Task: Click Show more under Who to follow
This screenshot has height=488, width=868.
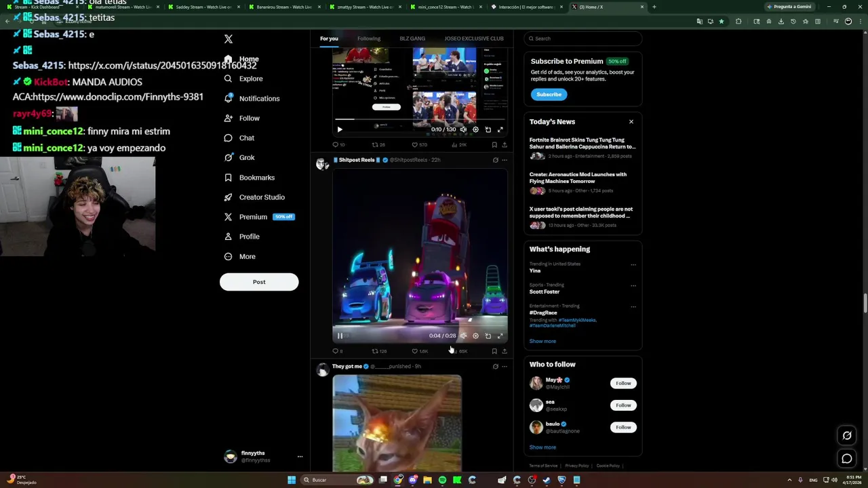Action: (x=542, y=447)
